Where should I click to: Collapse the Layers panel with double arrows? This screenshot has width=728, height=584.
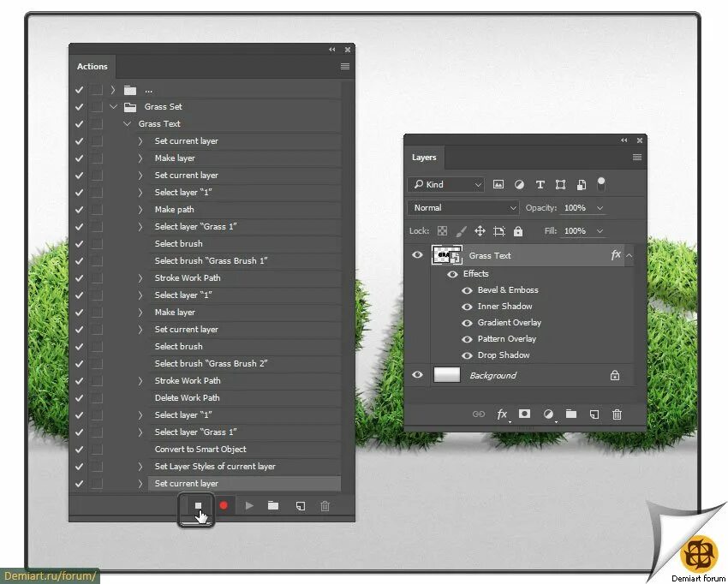tap(624, 140)
